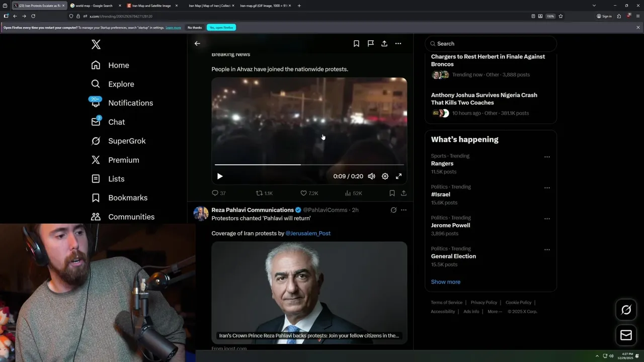The width and height of the screenshot is (644, 362).
Task: Go to Home in sidebar
Action: coord(110,65)
